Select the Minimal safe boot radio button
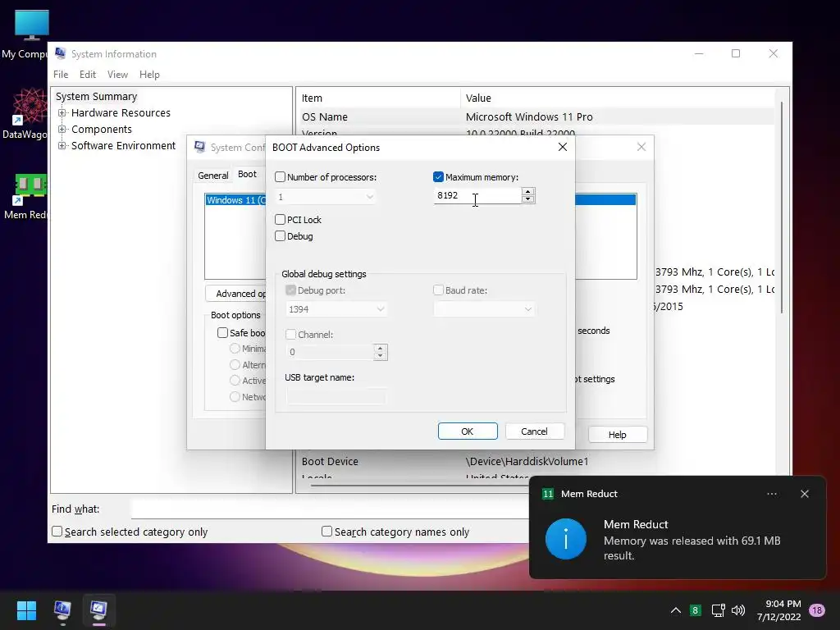 [235, 348]
